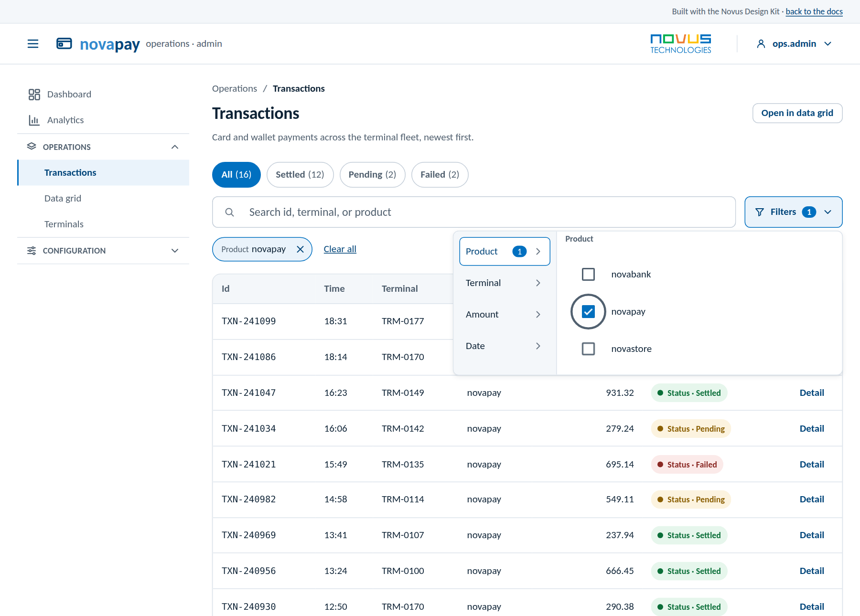Go to Transactions in the sidebar

click(x=104, y=173)
